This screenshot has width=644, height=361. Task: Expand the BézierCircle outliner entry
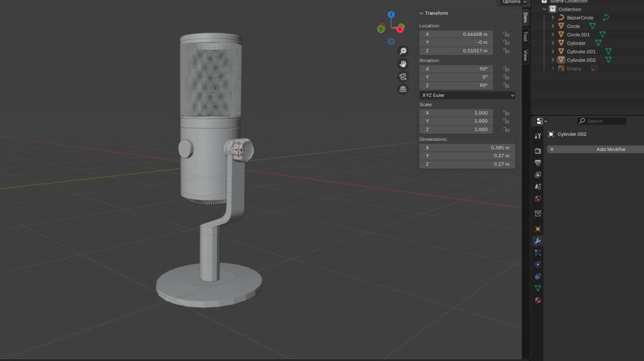[553, 18]
